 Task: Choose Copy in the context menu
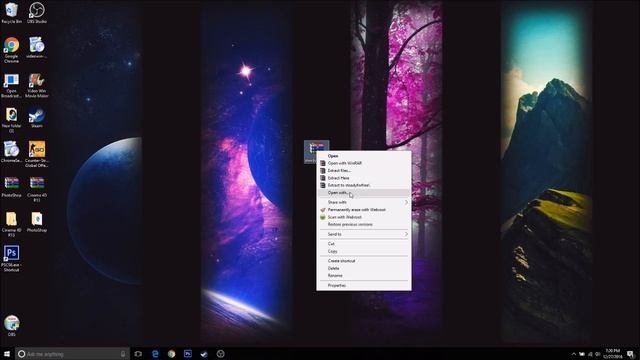tap(364, 251)
